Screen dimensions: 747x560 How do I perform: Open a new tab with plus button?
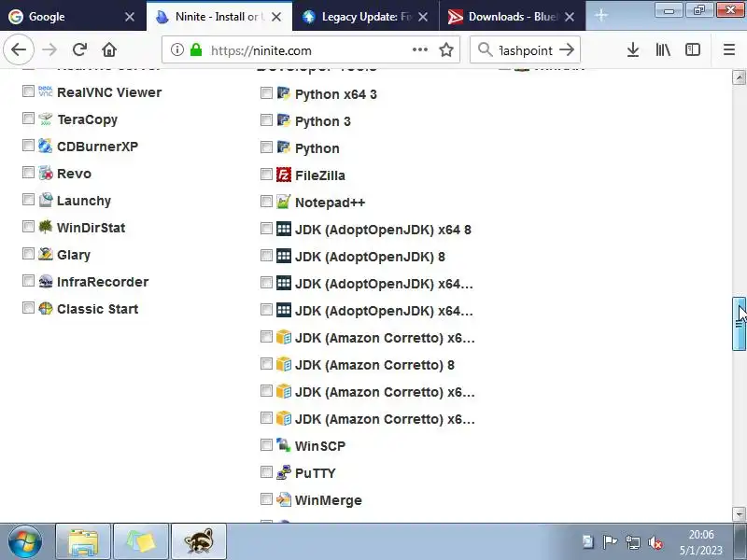click(601, 15)
